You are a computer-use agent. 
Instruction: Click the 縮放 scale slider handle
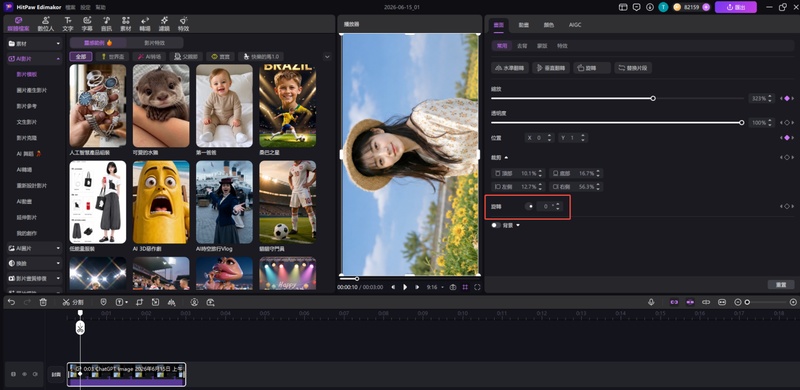point(653,98)
